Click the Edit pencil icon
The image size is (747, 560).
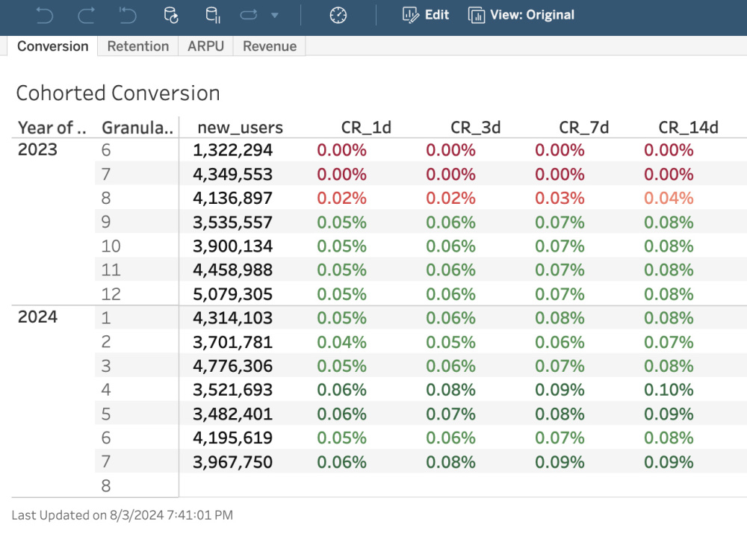coord(409,14)
